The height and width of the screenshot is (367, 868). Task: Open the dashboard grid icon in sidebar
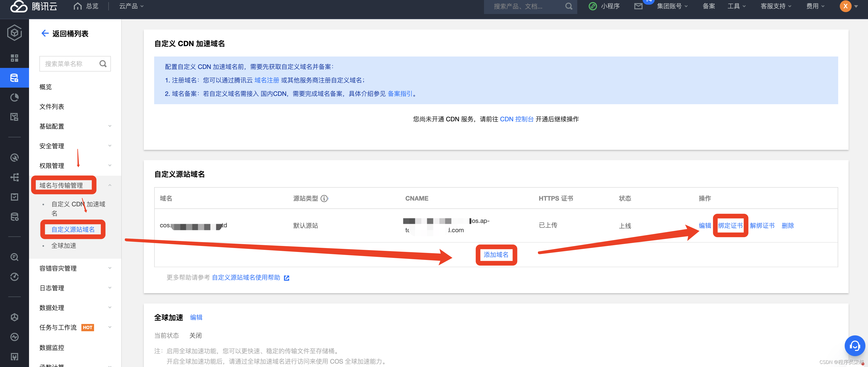(14, 58)
